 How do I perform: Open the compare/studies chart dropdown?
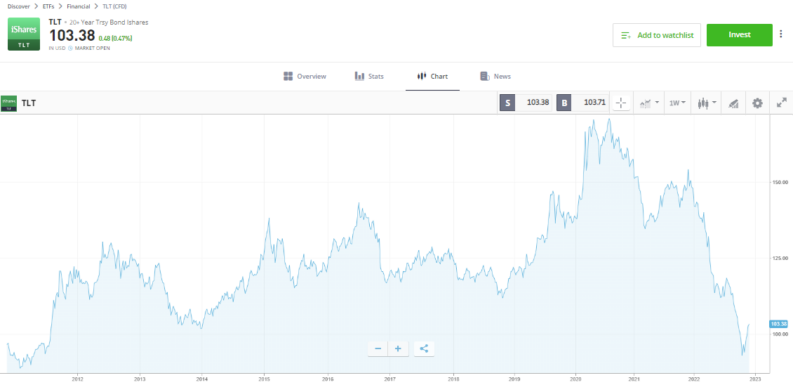(x=649, y=103)
